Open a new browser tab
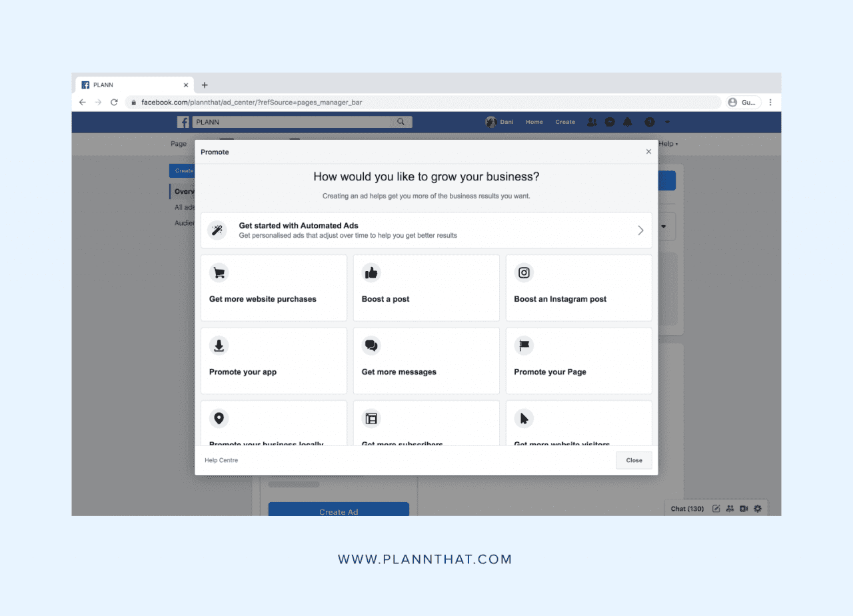 [205, 85]
